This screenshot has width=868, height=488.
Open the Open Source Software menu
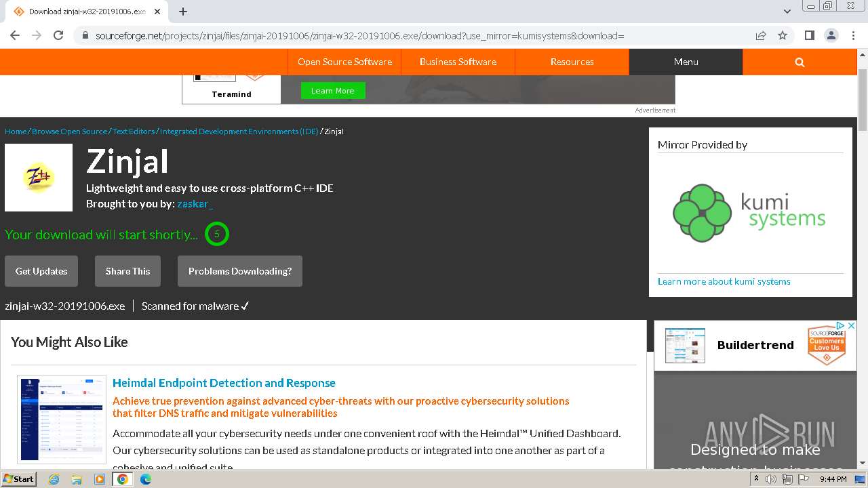pyautogui.click(x=344, y=62)
